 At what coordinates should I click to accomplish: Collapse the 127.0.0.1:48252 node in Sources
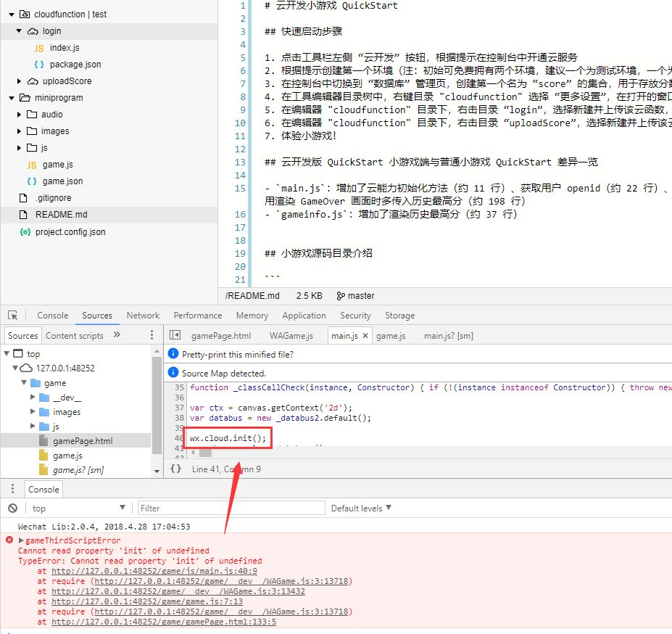[x=15, y=368]
